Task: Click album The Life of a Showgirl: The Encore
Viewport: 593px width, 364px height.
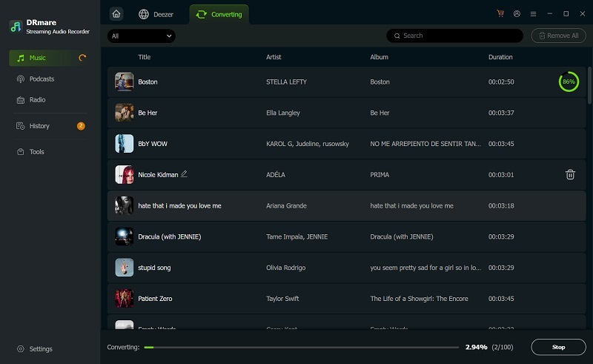Action: click(419, 299)
